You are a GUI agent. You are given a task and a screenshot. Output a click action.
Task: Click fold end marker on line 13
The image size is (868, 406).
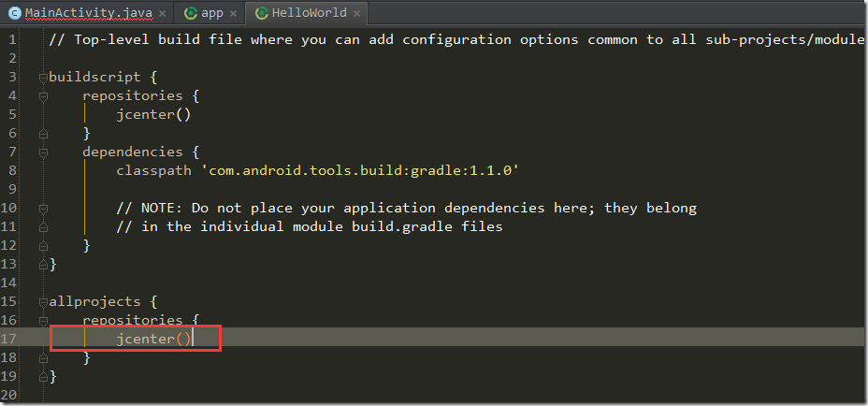pos(43,265)
